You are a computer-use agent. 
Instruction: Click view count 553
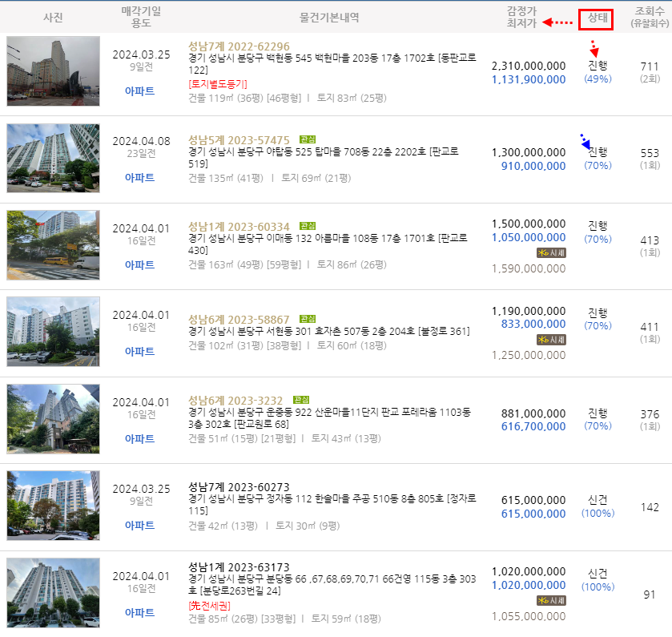coord(650,154)
